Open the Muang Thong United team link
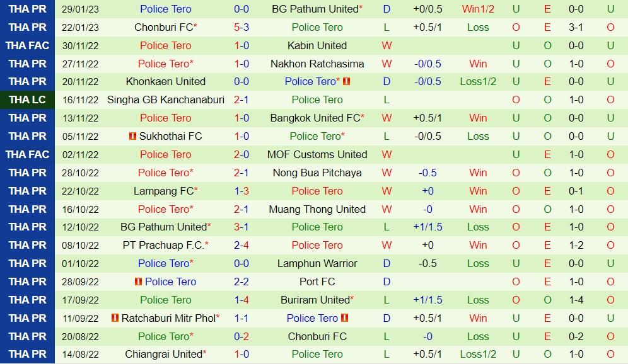628x364 pixels. point(317,209)
